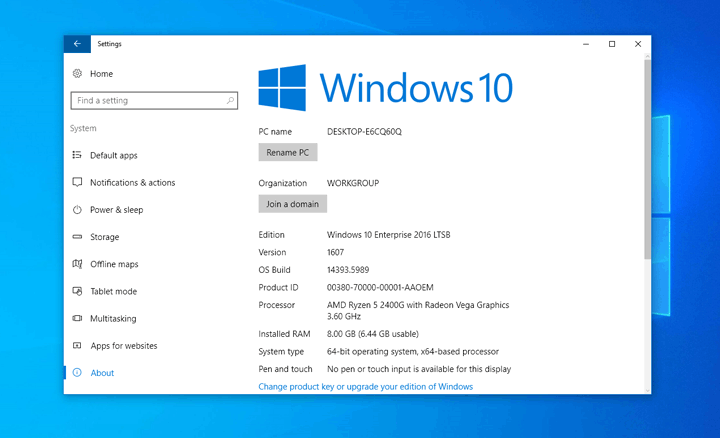Click OS Build value 14393.5989
720x438 pixels.
pyautogui.click(x=348, y=270)
